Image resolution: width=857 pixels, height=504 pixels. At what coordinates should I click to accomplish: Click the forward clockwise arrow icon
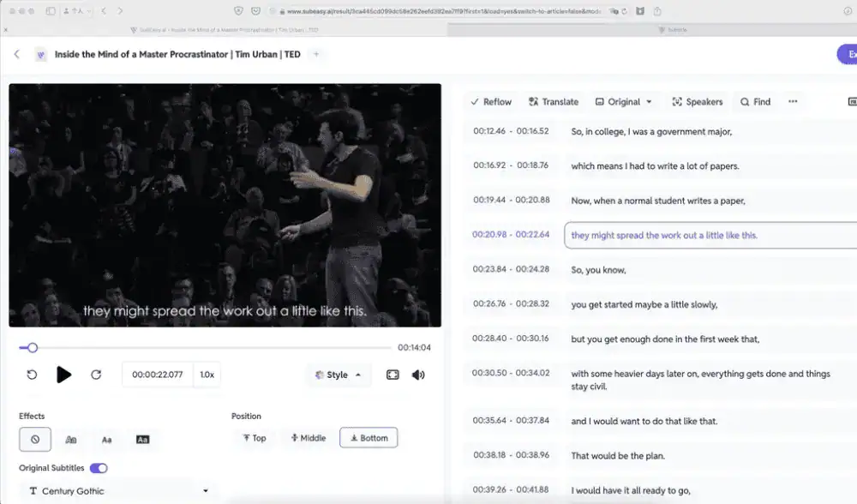pyautogui.click(x=96, y=375)
